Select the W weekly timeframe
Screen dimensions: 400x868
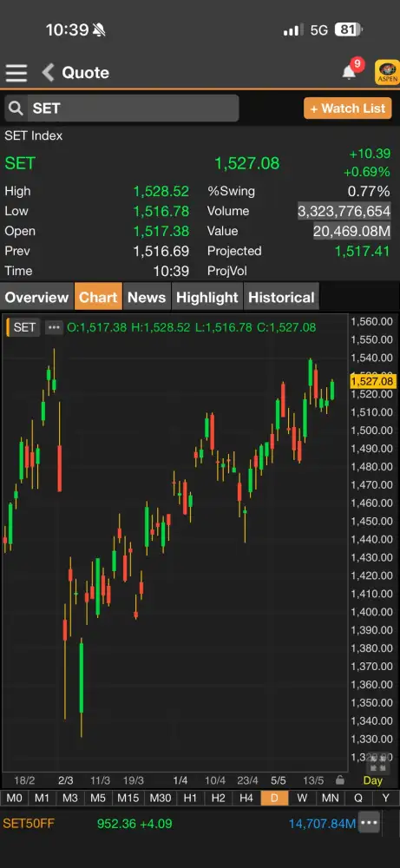302,799
